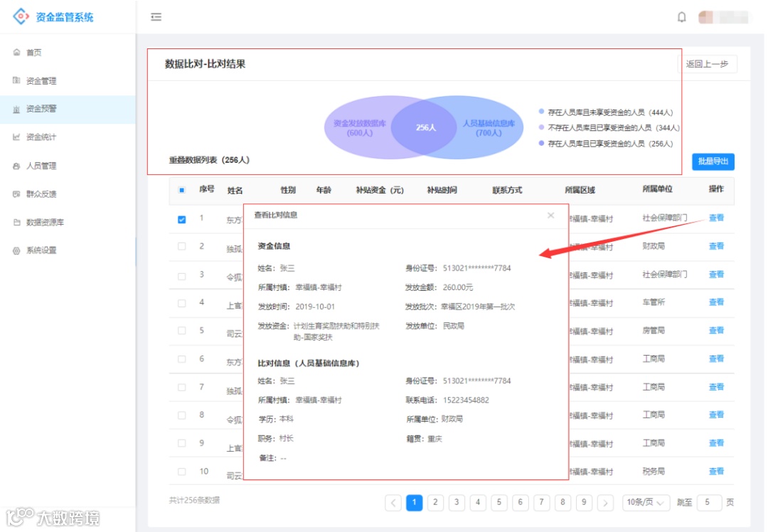Check the checkbox for row 6
Viewport: 768px width, 532px height.
coord(182,359)
